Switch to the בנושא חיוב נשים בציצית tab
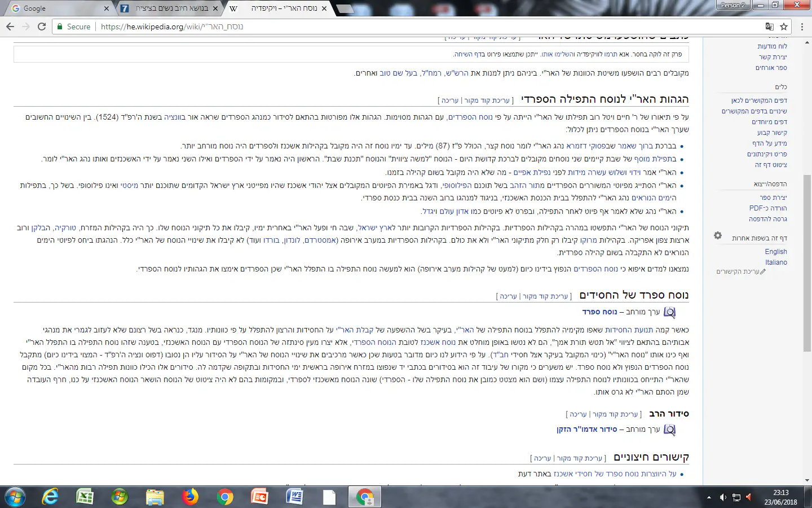This screenshot has width=812, height=508. [169, 8]
